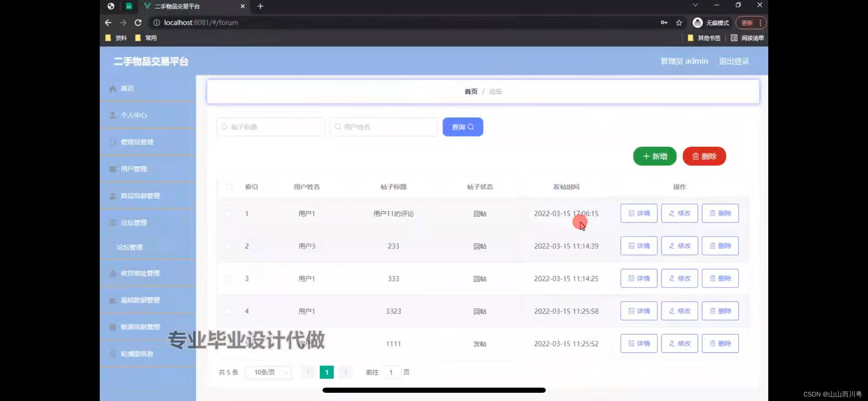The image size is (868, 401).
Task: View site information icon in address bar
Action: coord(156,23)
